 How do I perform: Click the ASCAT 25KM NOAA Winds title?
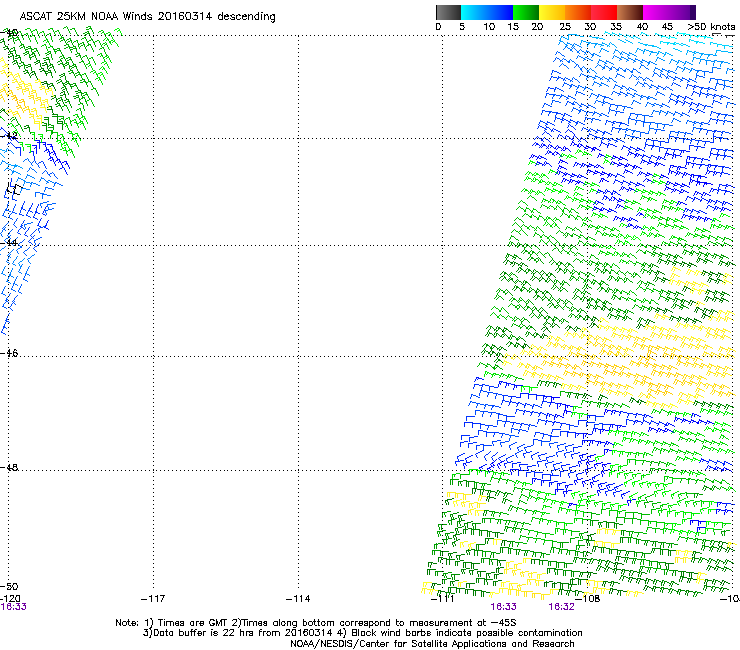[x=147, y=16]
